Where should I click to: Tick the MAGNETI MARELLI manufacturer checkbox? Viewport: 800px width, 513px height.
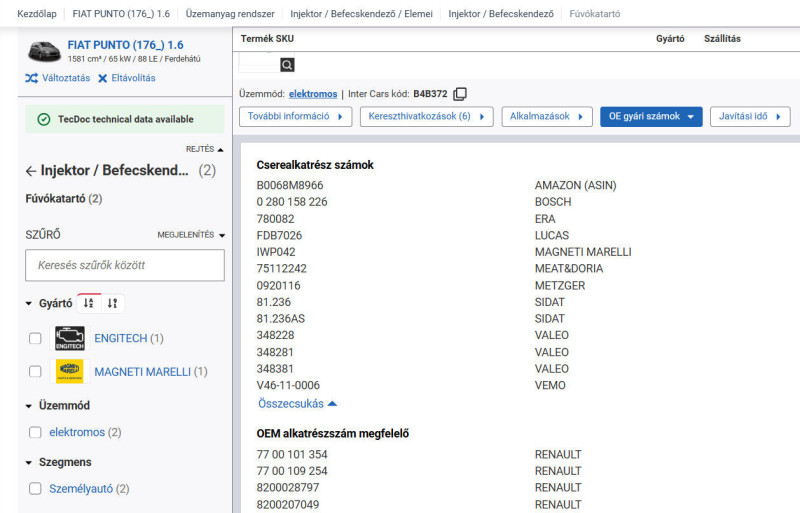[35, 372]
